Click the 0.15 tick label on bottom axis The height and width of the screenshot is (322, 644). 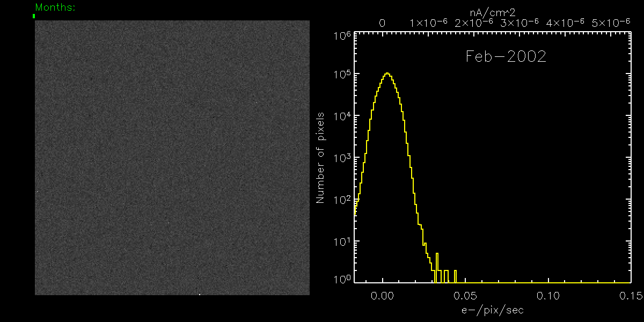click(630, 296)
